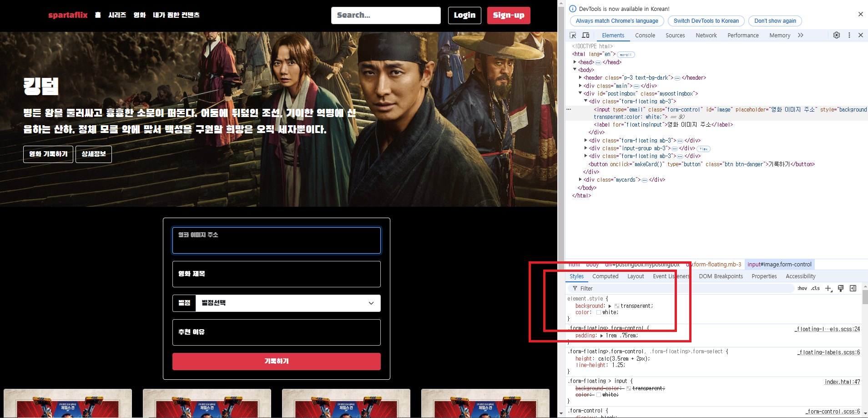This screenshot has height=418, width=868.
Task: Open the Accessibility pane tab
Action: tap(801, 276)
